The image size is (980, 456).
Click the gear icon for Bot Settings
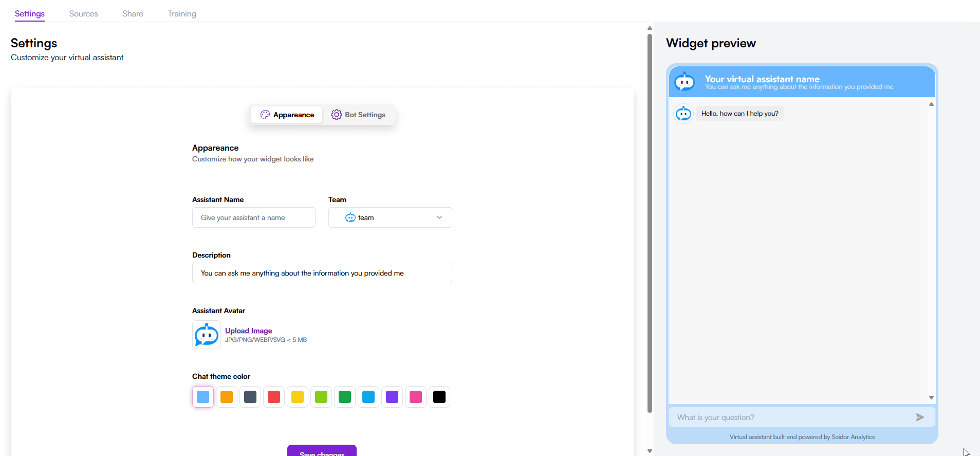[336, 115]
